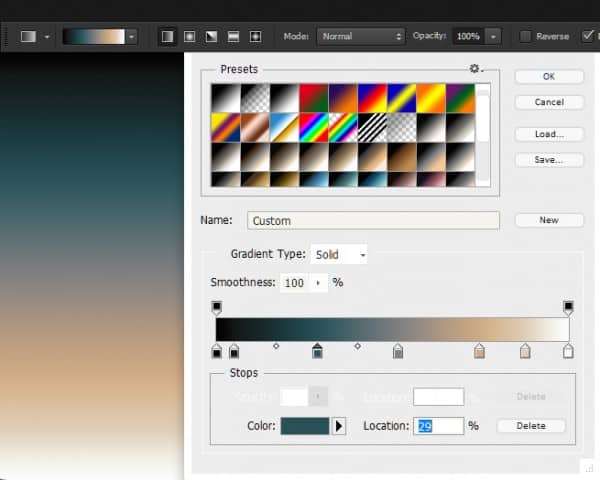The width and height of the screenshot is (600, 480).
Task: Select the Diamond Gradient style icon
Action: 255,36
